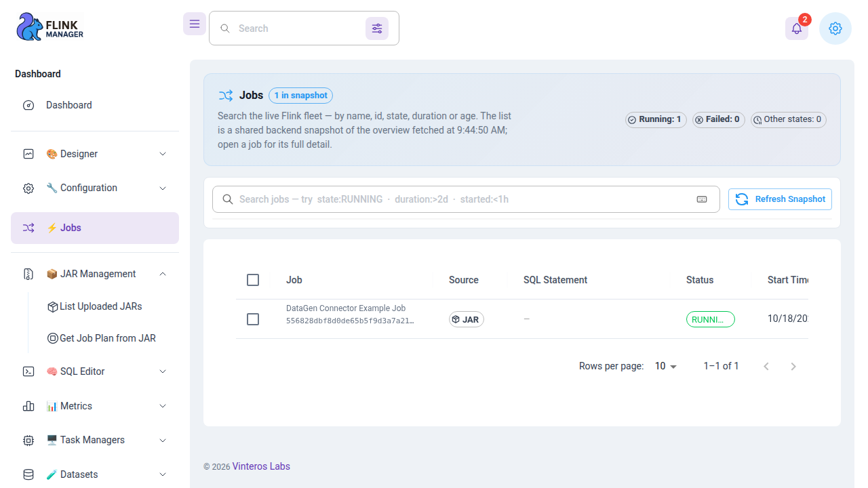Screen dimensions: 868x488
Task: Expand the Task Managers menu chevron
Action: (163, 441)
